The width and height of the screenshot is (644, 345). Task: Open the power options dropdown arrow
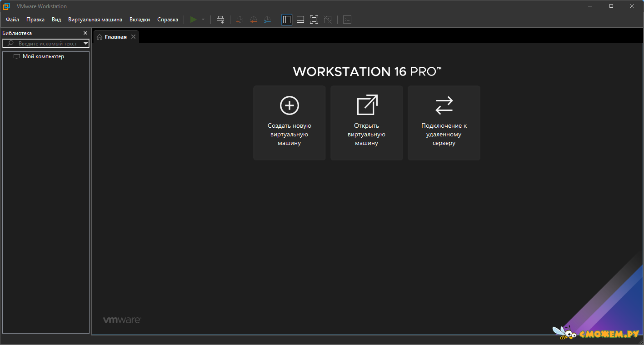(203, 20)
